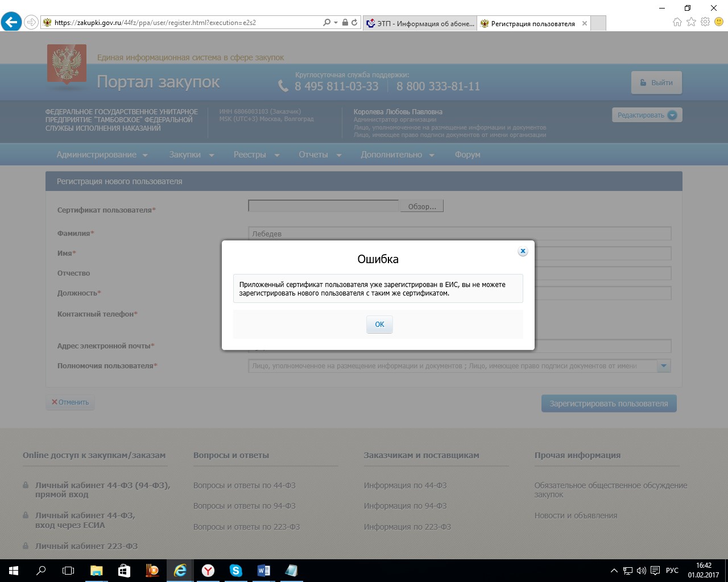Viewport: 728px width, 582px height.
Task: Open Word from the taskbar
Action: 264,571
